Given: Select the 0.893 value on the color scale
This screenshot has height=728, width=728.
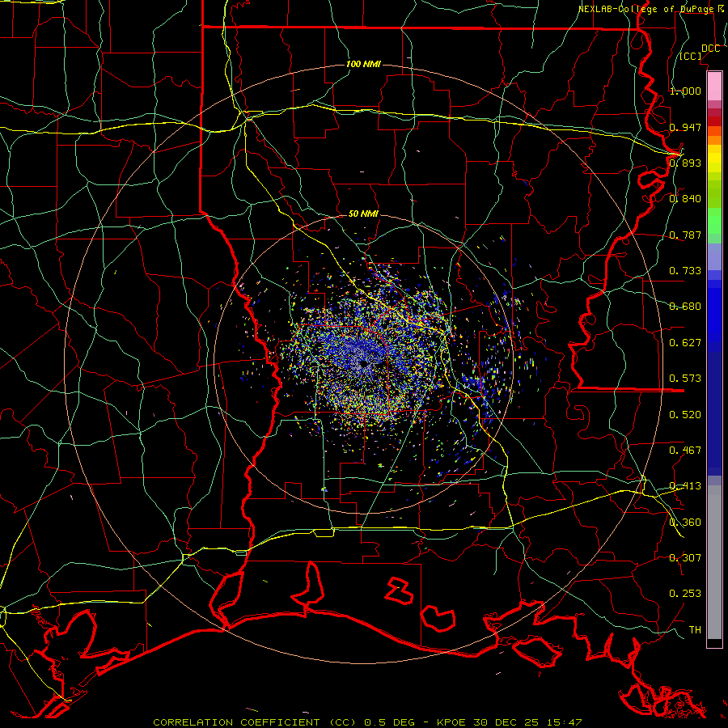Looking at the screenshot, I should (x=685, y=163).
